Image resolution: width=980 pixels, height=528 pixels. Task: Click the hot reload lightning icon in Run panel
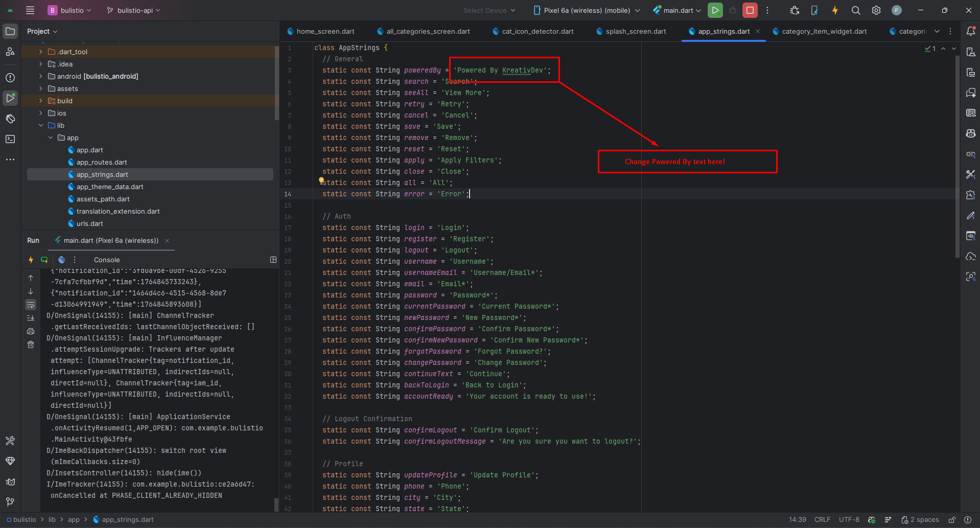pos(31,260)
